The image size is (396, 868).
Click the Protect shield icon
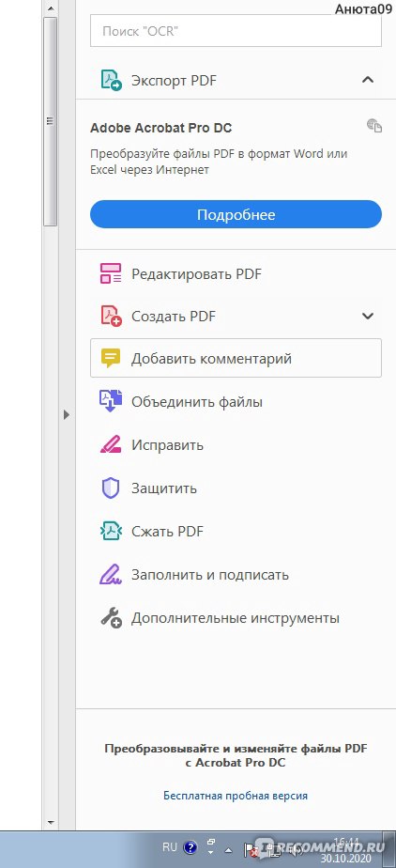click(x=111, y=488)
